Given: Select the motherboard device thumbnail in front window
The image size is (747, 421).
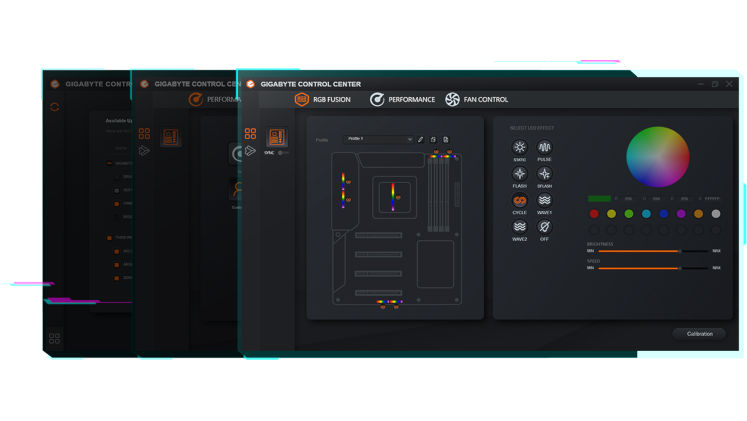Looking at the screenshot, I should [276, 137].
